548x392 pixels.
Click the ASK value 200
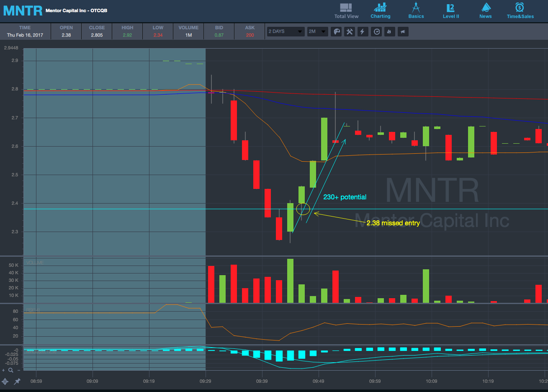pos(250,35)
